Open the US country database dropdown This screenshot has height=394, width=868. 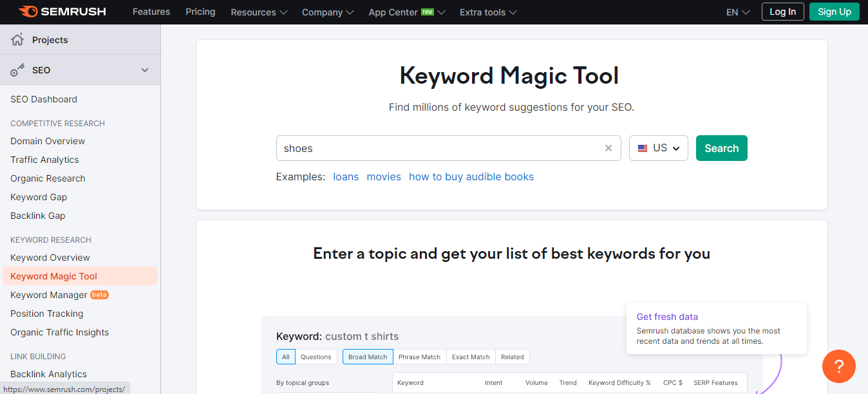point(659,148)
